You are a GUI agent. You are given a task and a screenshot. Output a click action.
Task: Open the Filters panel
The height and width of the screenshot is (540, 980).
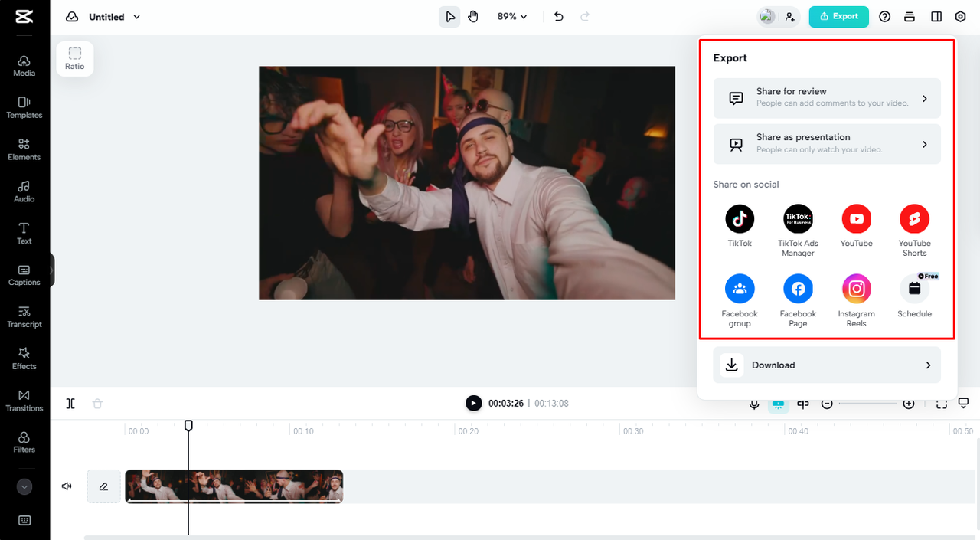pyautogui.click(x=24, y=442)
